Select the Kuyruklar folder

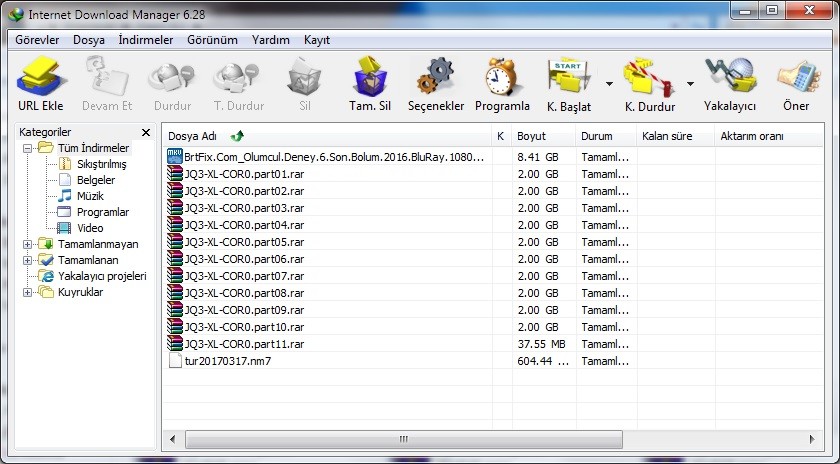coord(80,293)
